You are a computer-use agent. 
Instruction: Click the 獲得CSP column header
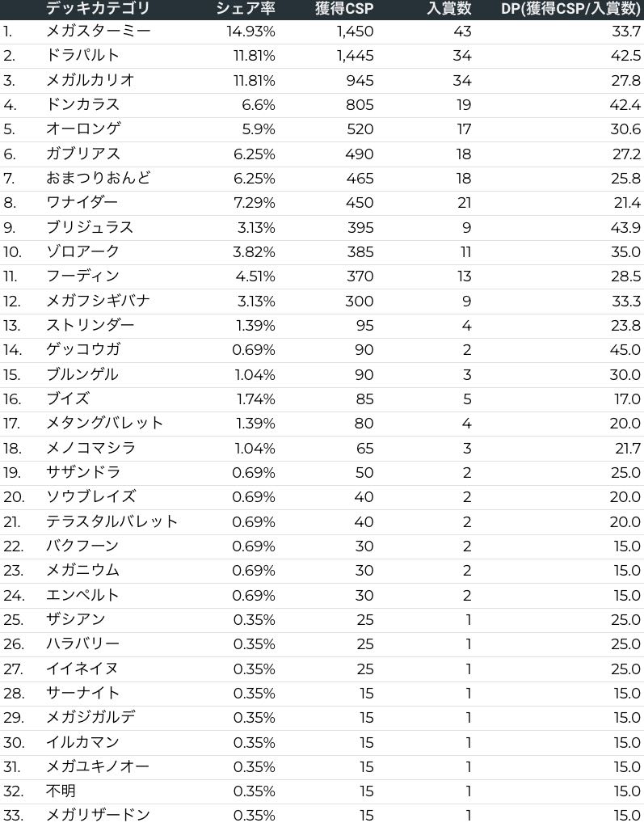[344, 9]
